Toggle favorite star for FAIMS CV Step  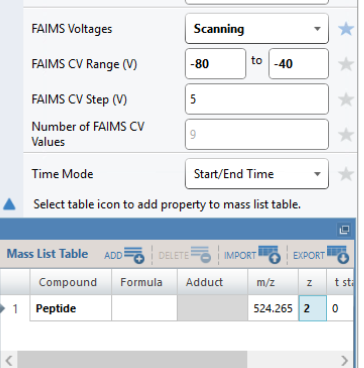[346, 99]
